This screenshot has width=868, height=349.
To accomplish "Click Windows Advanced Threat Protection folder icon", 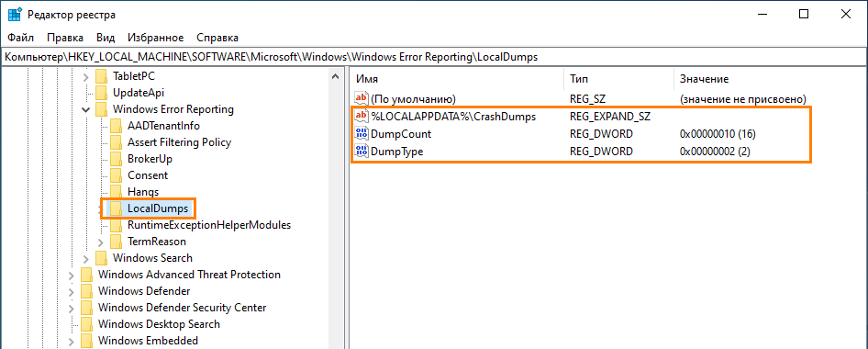I will [x=86, y=275].
